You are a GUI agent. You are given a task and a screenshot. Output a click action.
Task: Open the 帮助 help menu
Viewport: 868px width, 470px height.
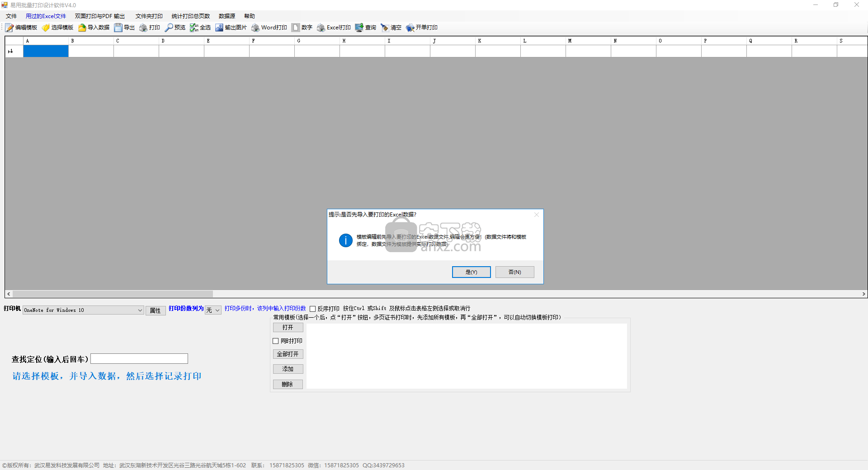click(250, 16)
